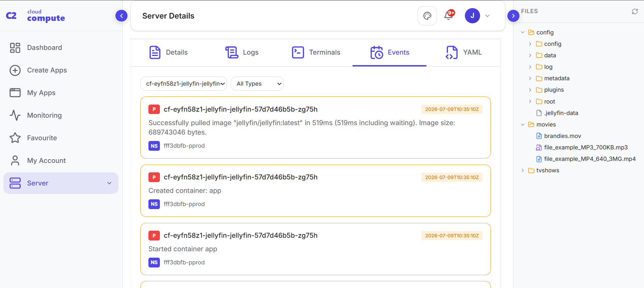Collapse the top-level config folder

pos(523,32)
